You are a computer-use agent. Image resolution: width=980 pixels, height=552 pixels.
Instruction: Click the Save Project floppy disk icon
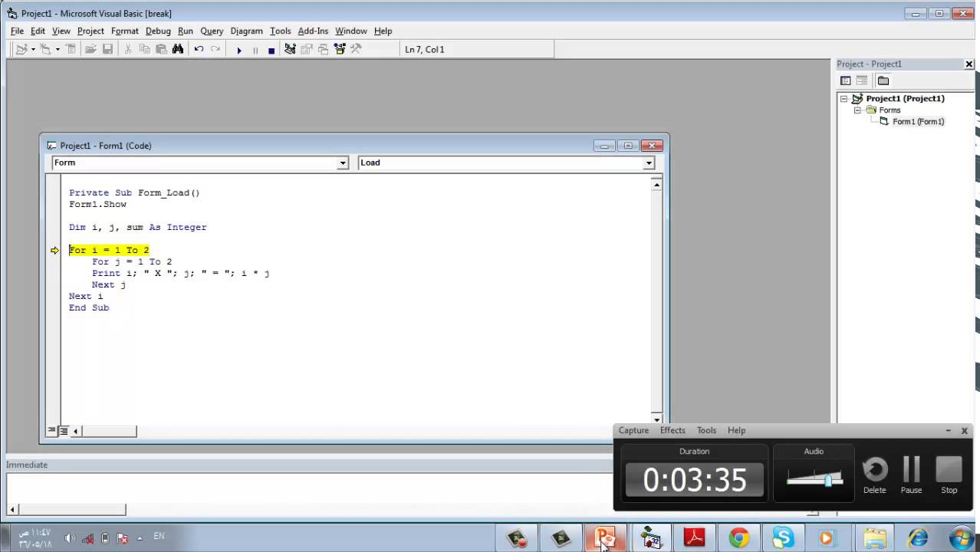pos(107,49)
